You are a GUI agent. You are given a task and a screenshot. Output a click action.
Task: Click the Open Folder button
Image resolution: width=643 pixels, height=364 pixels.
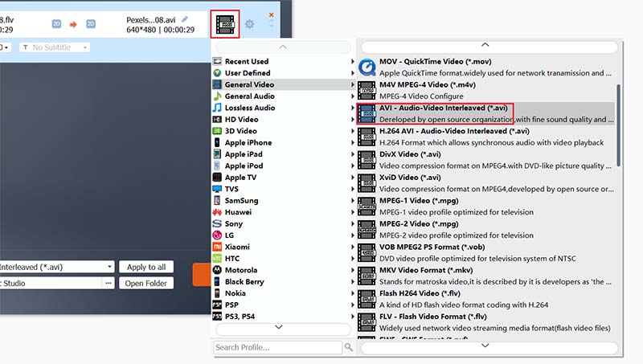146,283
